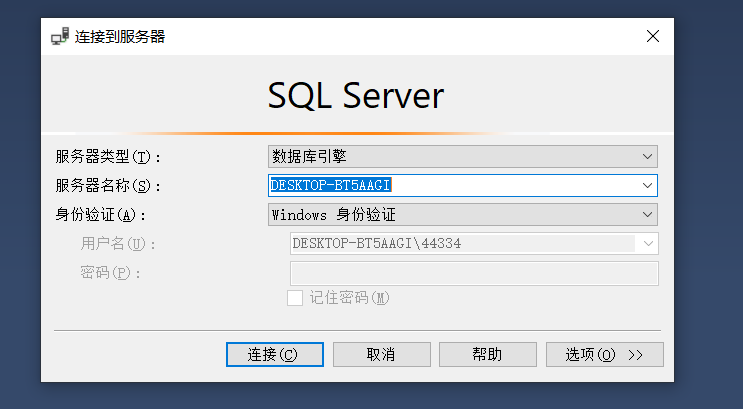Open the 身份验证 dropdown arrow
The height and width of the screenshot is (409, 743).
[647, 215]
